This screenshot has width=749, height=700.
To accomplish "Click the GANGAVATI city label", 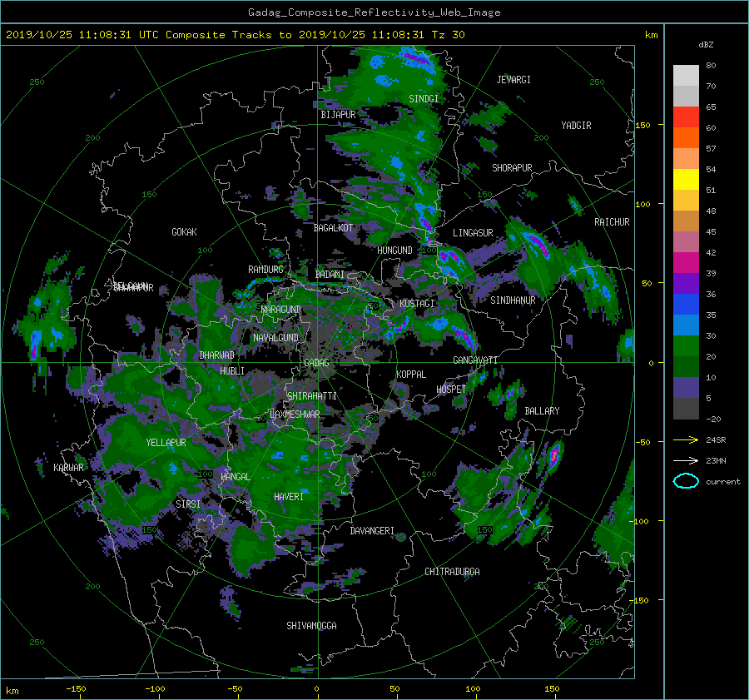I will (475, 360).
